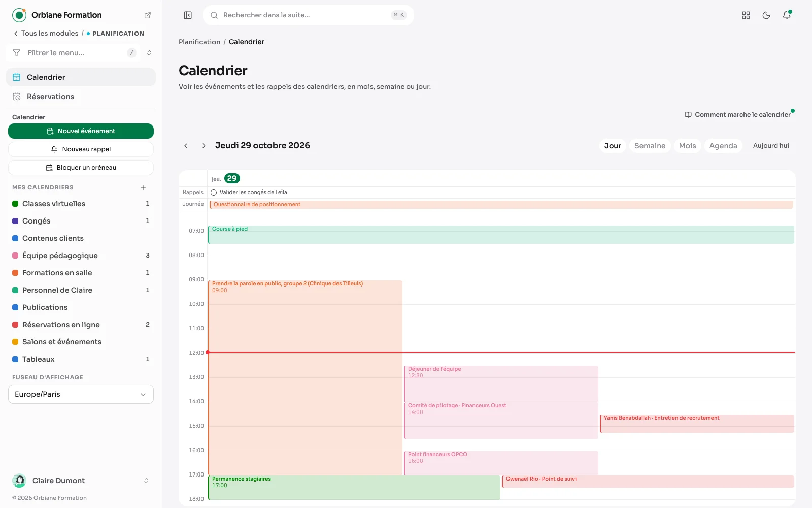Add a calendar with plus icon
The width and height of the screenshot is (812, 508).
(143, 188)
